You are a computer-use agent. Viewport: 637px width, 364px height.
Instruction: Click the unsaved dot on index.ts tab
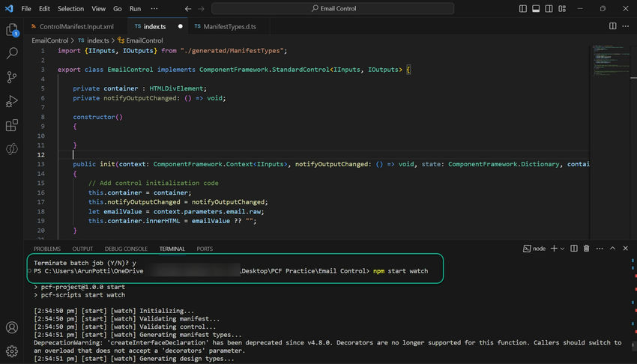pyautogui.click(x=181, y=26)
